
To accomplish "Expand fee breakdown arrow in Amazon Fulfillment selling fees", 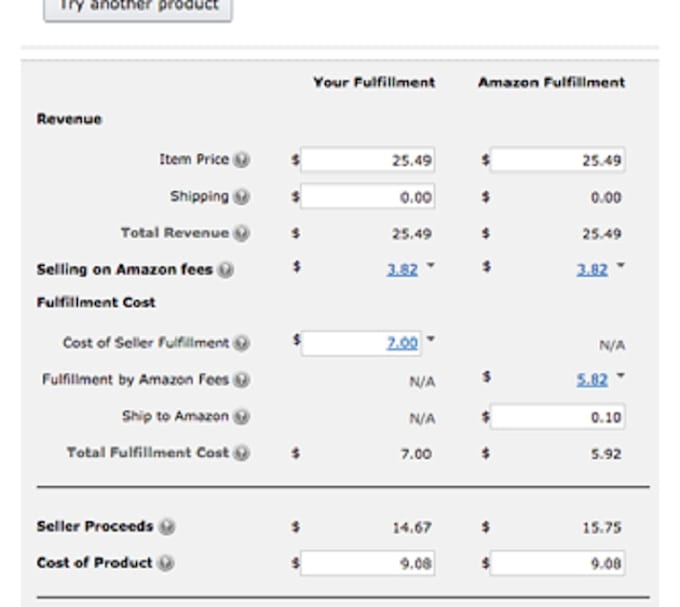I will [x=621, y=264].
